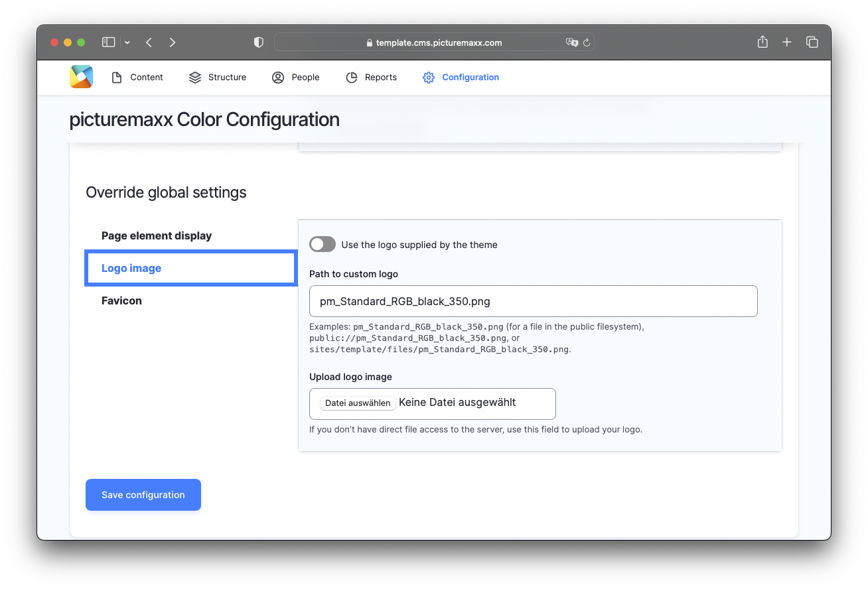
Task: Enable Use the logo supplied by theme toggle
Action: [323, 244]
